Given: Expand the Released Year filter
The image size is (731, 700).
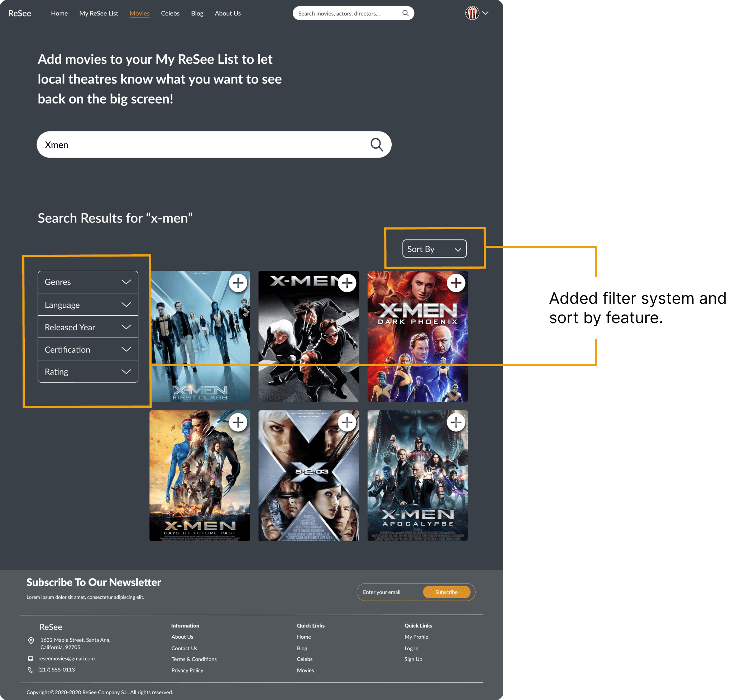Looking at the screenshot, I should (x=88, y=327).
